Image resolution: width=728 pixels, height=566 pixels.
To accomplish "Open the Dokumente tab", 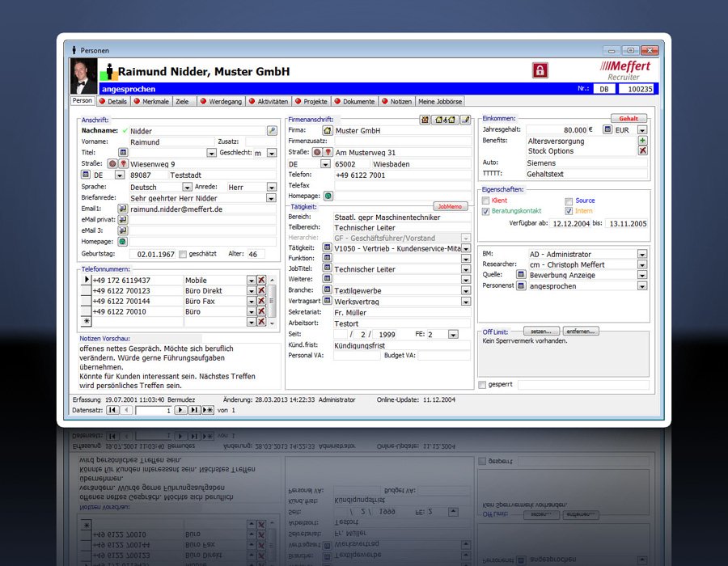I will pyautogui.click(x=355, y=101).
